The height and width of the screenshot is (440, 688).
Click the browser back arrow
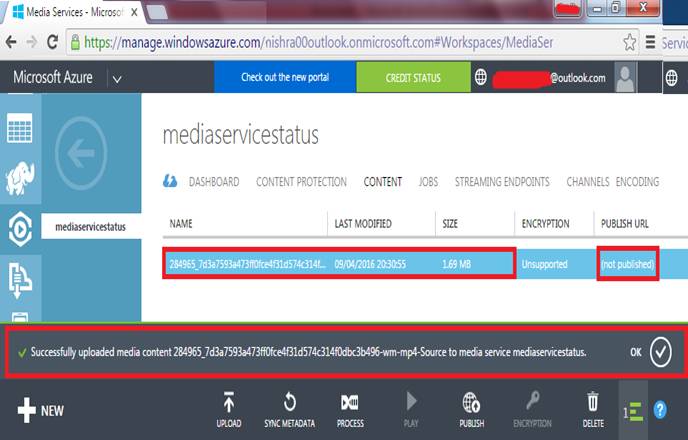tap(11, 42)
